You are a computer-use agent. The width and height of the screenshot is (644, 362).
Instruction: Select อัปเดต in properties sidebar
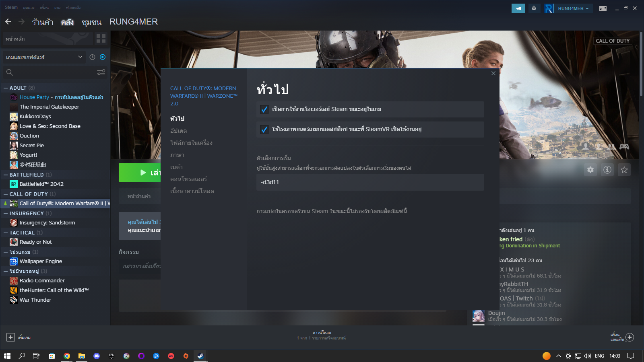pyautogui.click(x=178, y=131)
